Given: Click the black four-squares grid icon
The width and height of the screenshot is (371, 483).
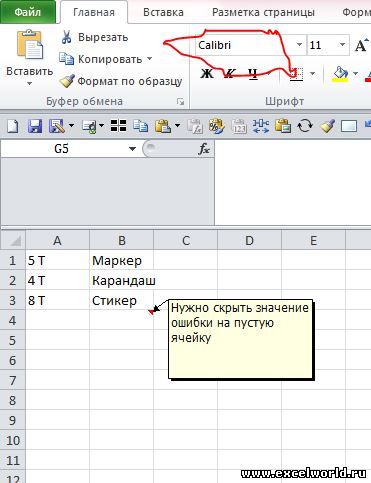Looking at the screenshot, I should pyautogui.click(x=118, y=126).
